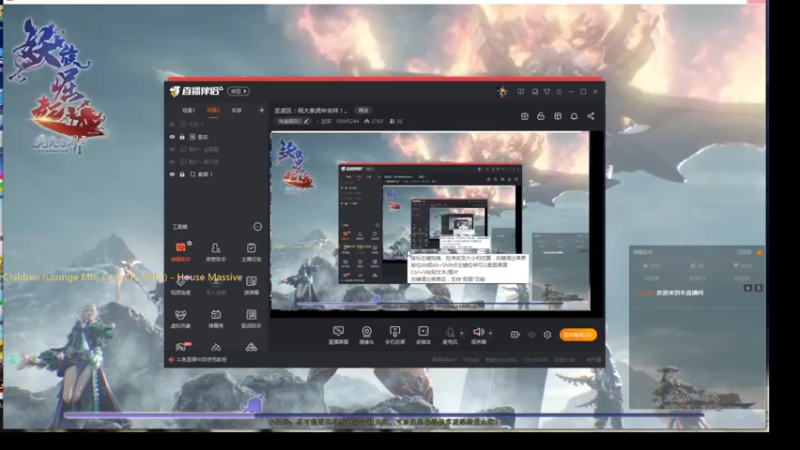
Task: Edit the category tag with the pencil icon
Action: point(306,121)
